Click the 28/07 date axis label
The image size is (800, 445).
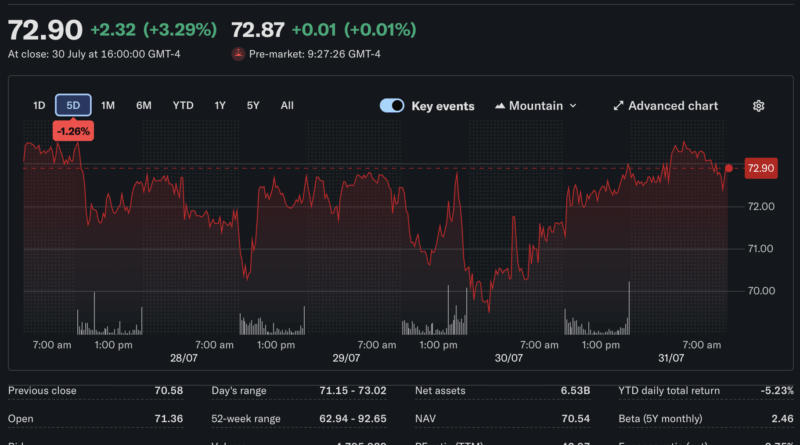(x=184, y=358)
